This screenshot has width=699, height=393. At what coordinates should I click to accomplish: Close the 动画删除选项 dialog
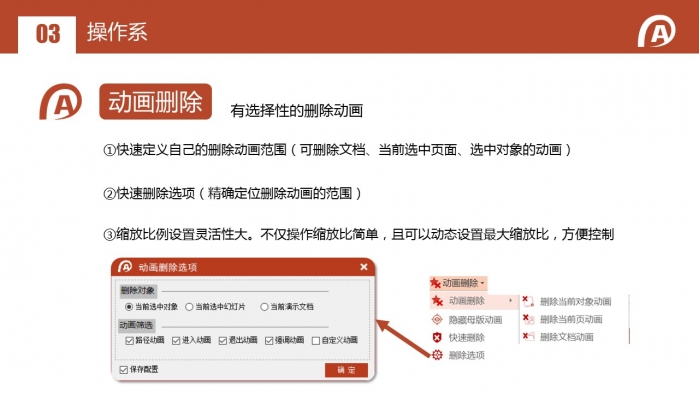tap(364, 267)
